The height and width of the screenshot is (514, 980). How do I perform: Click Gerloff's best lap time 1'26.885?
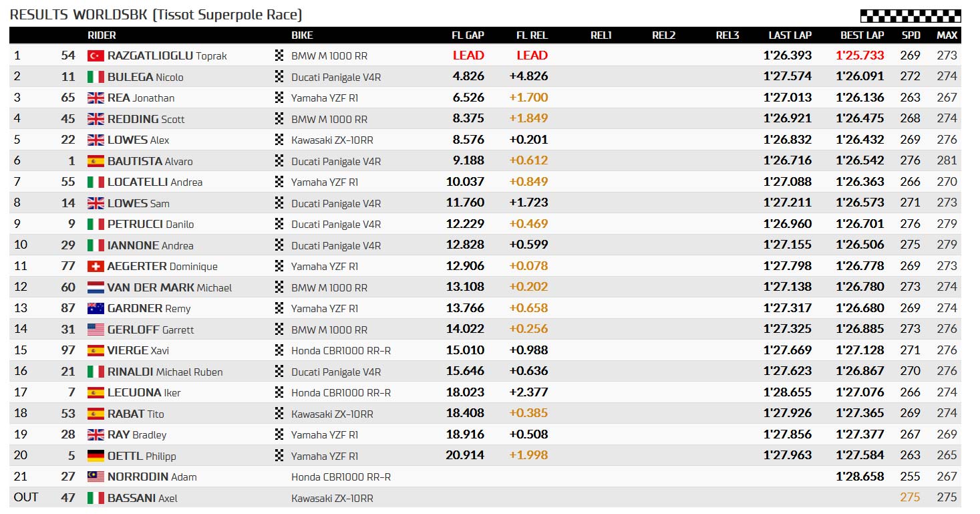pos(860,330)
